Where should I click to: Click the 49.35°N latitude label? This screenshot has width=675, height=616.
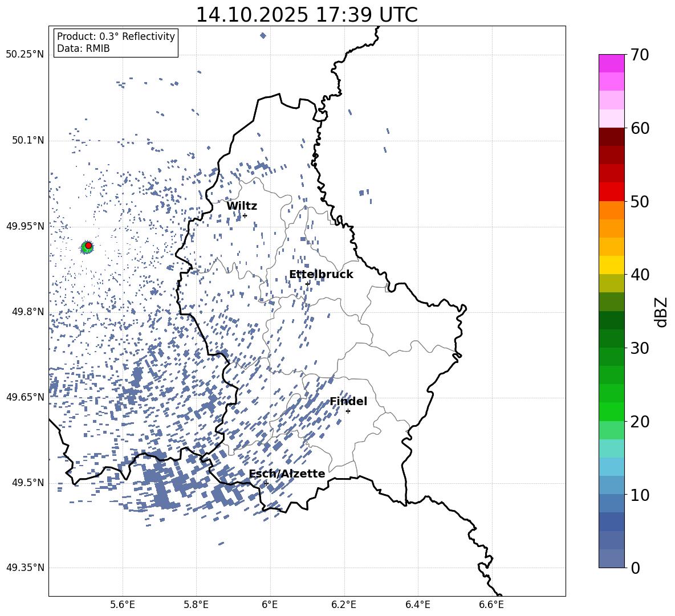coord(25,568)
